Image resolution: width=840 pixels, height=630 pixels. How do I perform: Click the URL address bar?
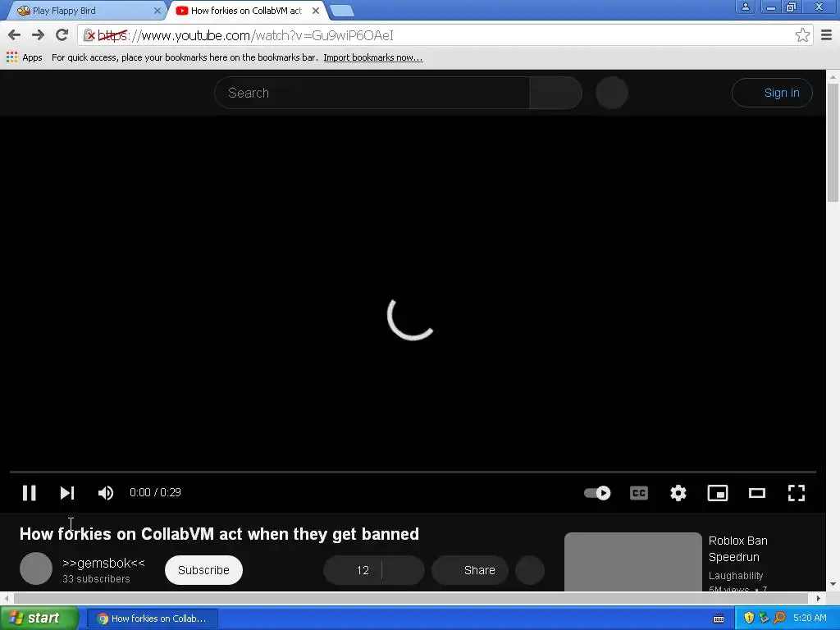pyautogui.click(x=445, y=35)
